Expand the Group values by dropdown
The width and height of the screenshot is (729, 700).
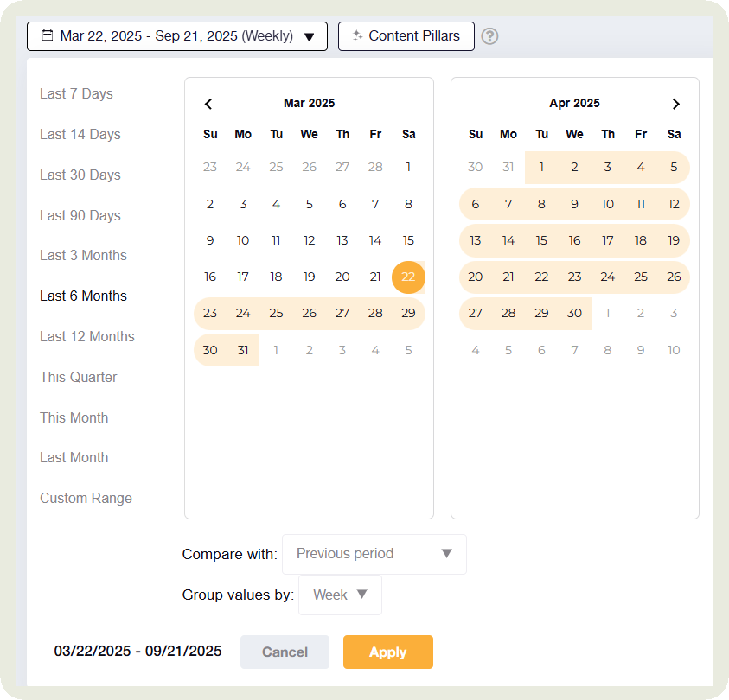340,595
